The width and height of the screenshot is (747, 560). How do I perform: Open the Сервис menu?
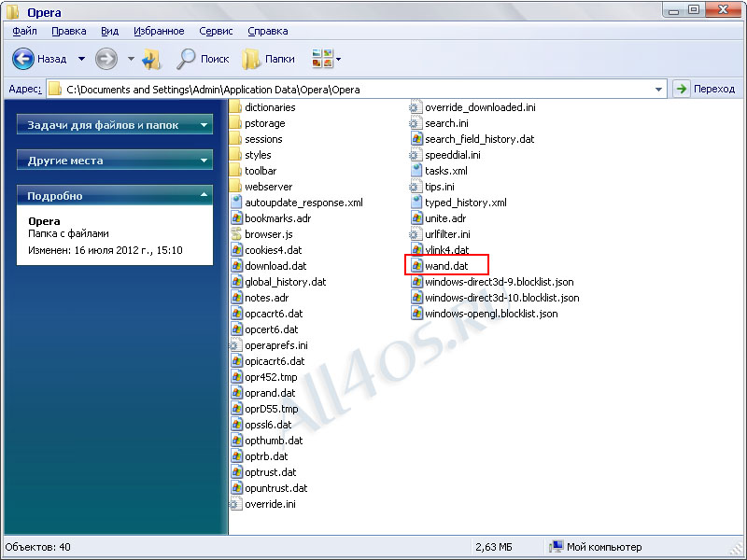pyautogui.click(x=216, y=31)
